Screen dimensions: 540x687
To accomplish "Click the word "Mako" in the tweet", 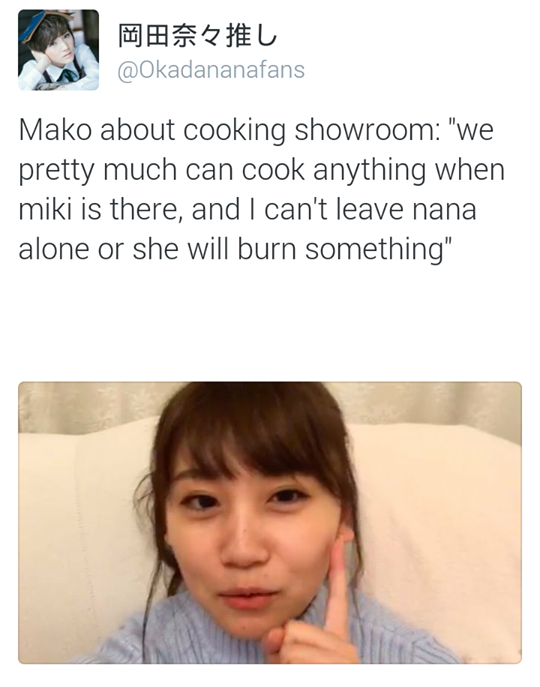I will point(55,130).
